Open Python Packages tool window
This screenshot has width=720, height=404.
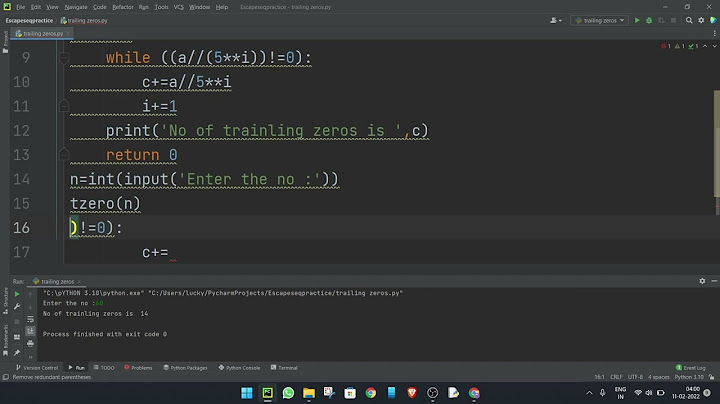(x=185, y=368)
